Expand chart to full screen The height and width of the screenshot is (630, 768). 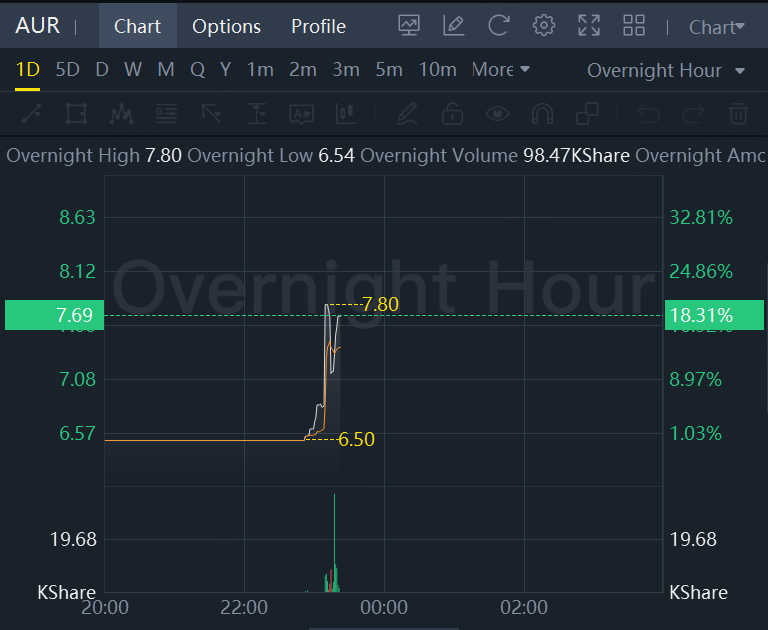click(x=589, y=25)
